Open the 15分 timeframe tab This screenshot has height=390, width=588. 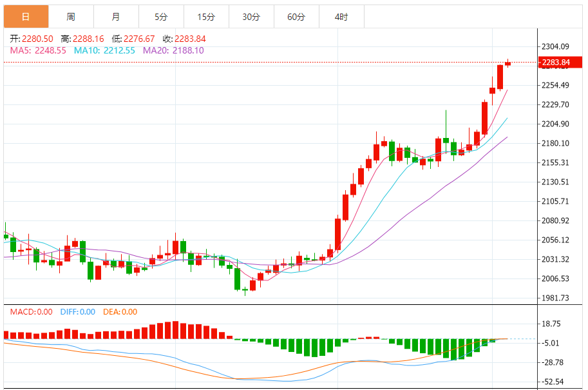206,17
